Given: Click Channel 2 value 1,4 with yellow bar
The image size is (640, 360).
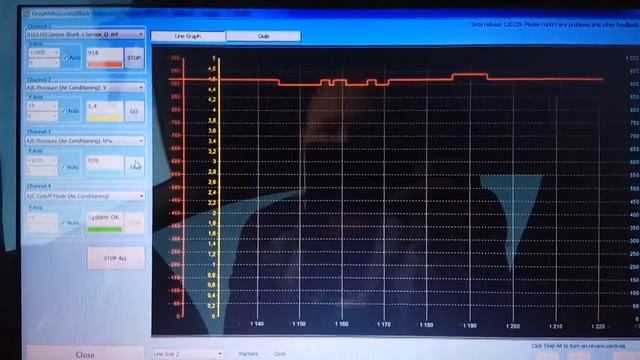Looking at the screenshot, I should [x=104, y=111].
